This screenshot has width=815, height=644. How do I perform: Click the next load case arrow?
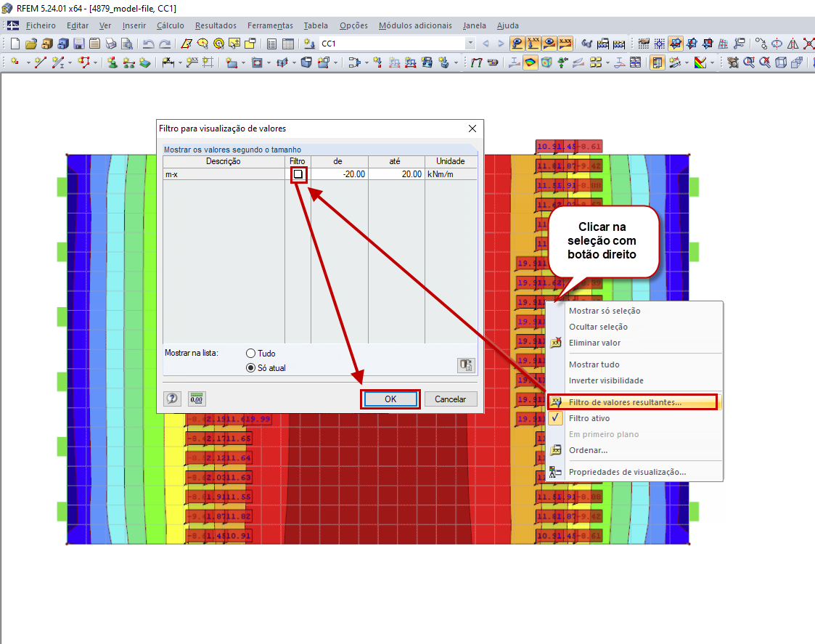(x=501, y=44)
